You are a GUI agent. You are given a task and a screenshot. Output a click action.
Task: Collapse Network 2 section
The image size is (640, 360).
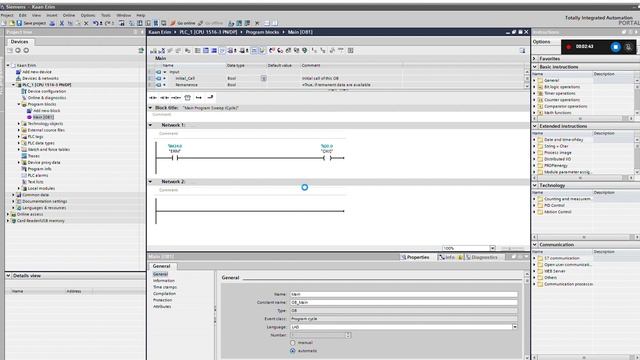151,182
